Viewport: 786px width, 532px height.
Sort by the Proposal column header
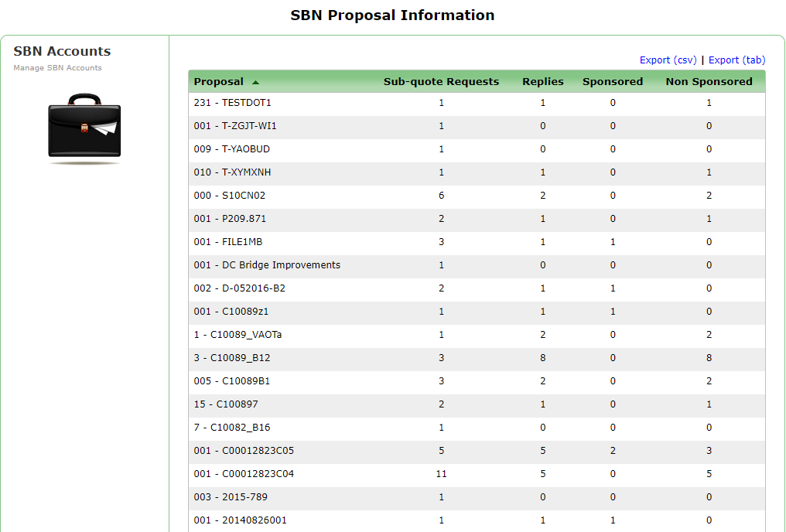tap(218, 82)
